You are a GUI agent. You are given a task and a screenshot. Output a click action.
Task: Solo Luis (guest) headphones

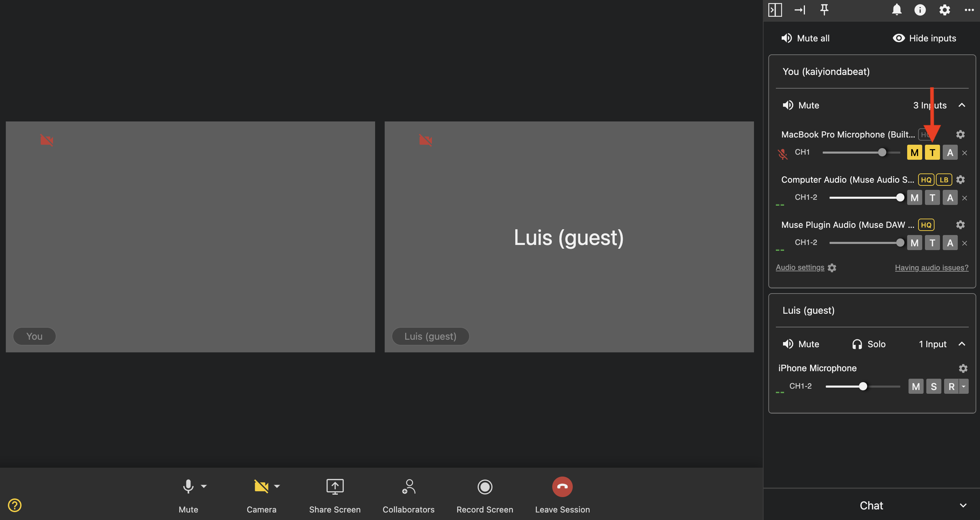(869, 344)
